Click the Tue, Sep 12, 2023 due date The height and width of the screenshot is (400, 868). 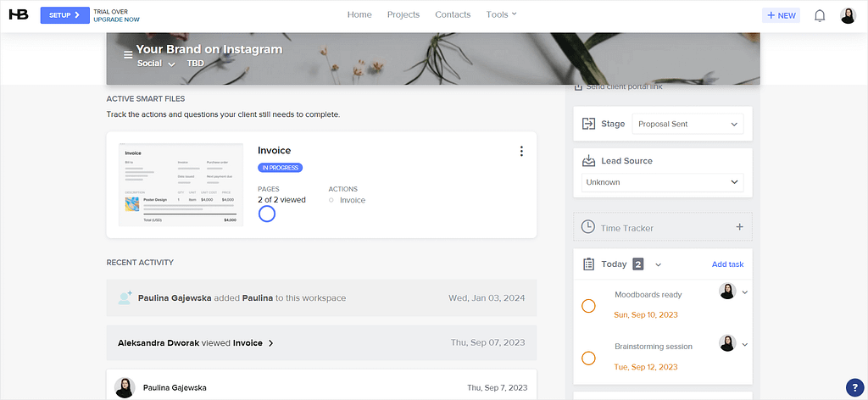tap(645, 367)
